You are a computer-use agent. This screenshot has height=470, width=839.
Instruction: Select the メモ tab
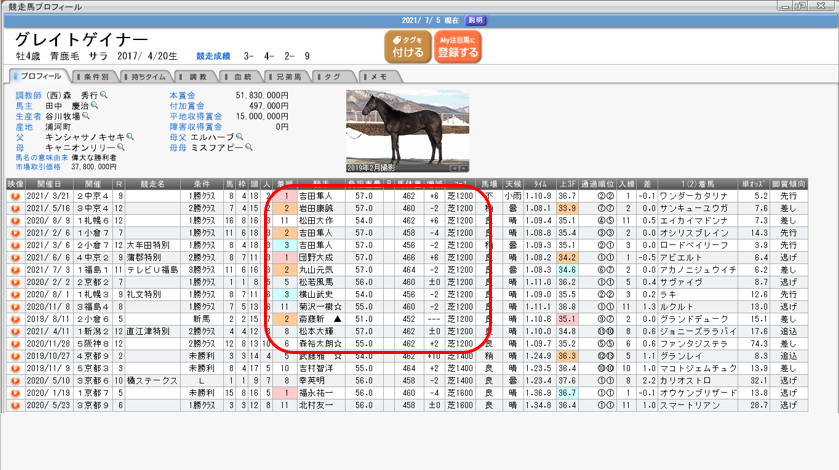point(377,76)
